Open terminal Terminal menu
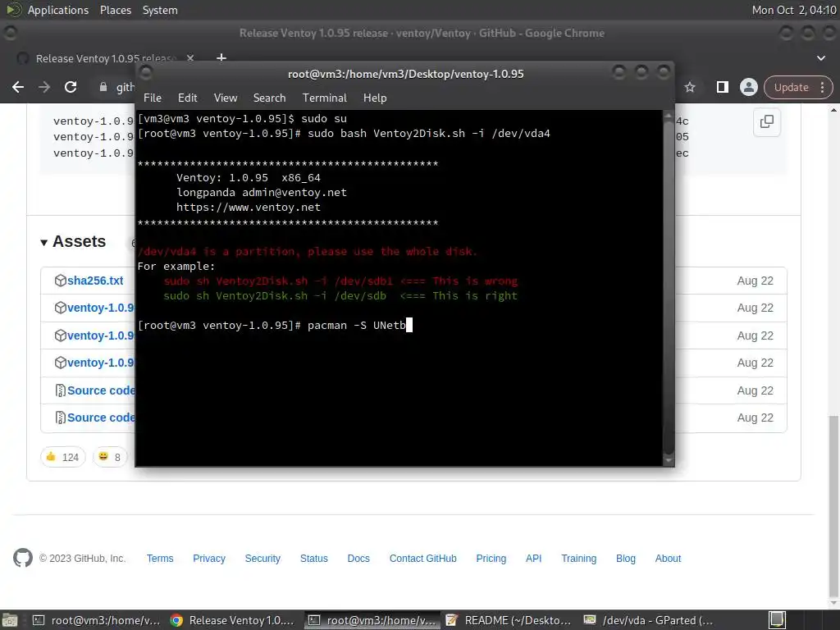The height and width of the screenshot is (630, 840). click(x=325, y=98)
